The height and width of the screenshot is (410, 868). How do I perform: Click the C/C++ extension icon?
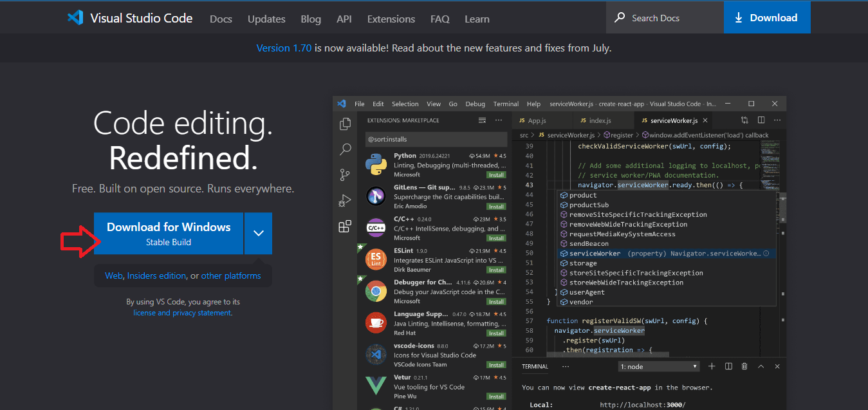(376, 228)
